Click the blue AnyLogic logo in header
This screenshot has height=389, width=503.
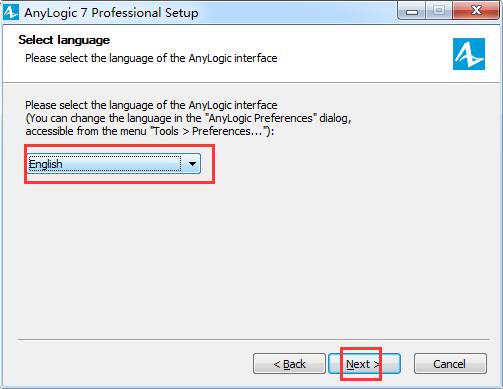tap(469, 54)
